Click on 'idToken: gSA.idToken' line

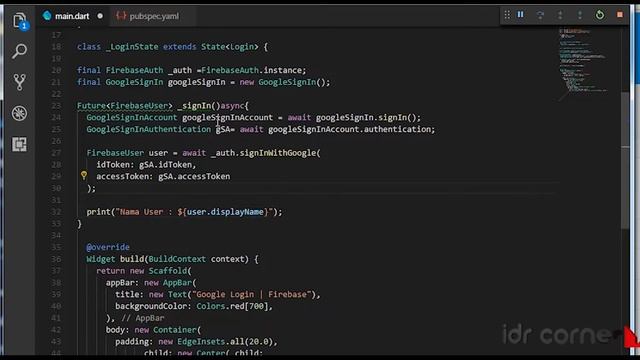tap(146, 164)
